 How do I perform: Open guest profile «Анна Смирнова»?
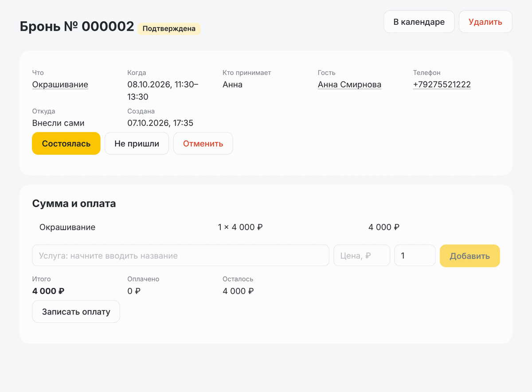[349, 85]
